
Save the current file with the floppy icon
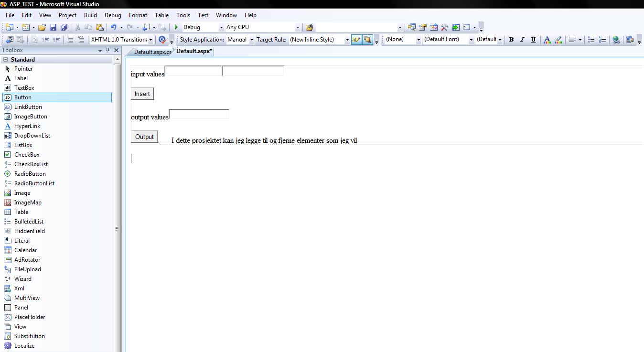tap(53, 27)
